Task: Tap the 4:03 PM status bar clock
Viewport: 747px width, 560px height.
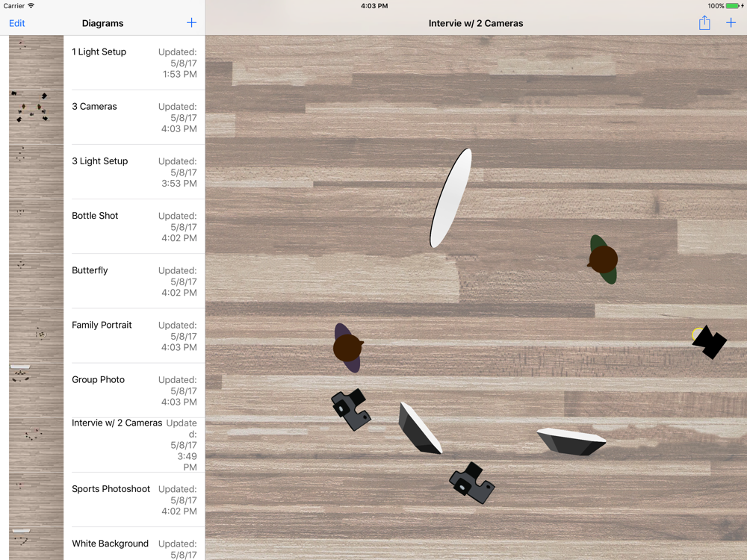Action: tap(374, 6)
